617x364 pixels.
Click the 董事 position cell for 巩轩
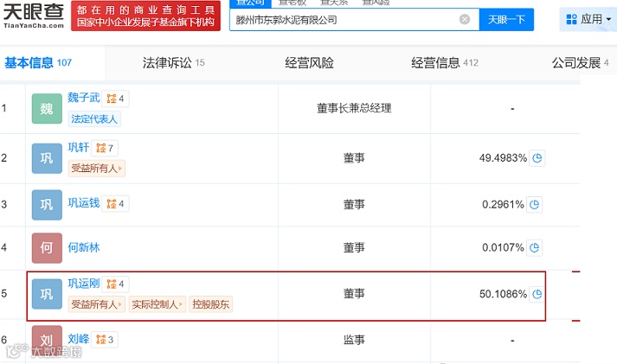pos(354,158)
